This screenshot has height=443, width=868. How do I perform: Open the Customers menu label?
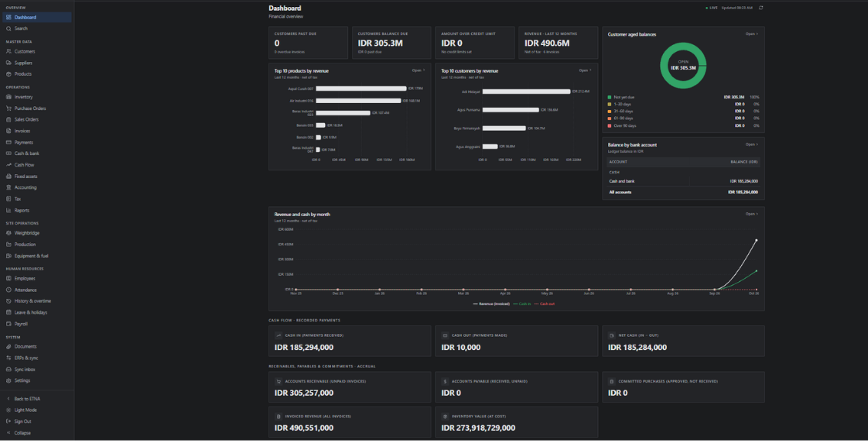pos(24,52)
